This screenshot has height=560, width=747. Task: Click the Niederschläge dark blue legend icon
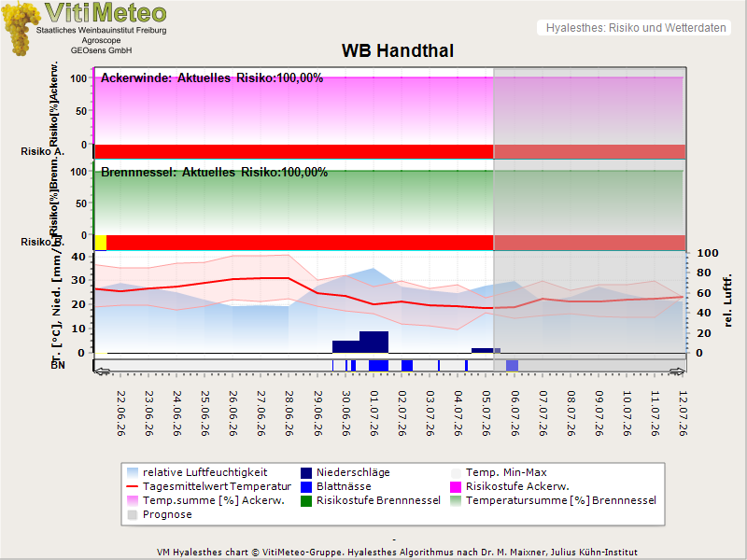pos(306,473)
